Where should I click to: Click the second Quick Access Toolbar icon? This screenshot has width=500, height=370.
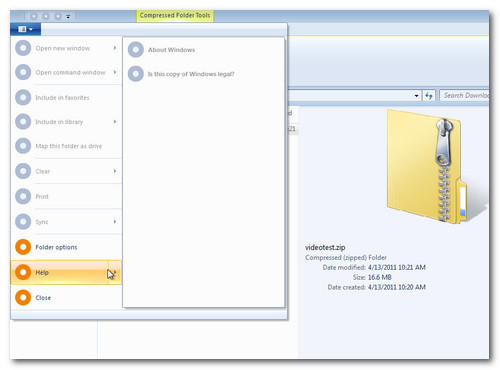click(46, 16)
